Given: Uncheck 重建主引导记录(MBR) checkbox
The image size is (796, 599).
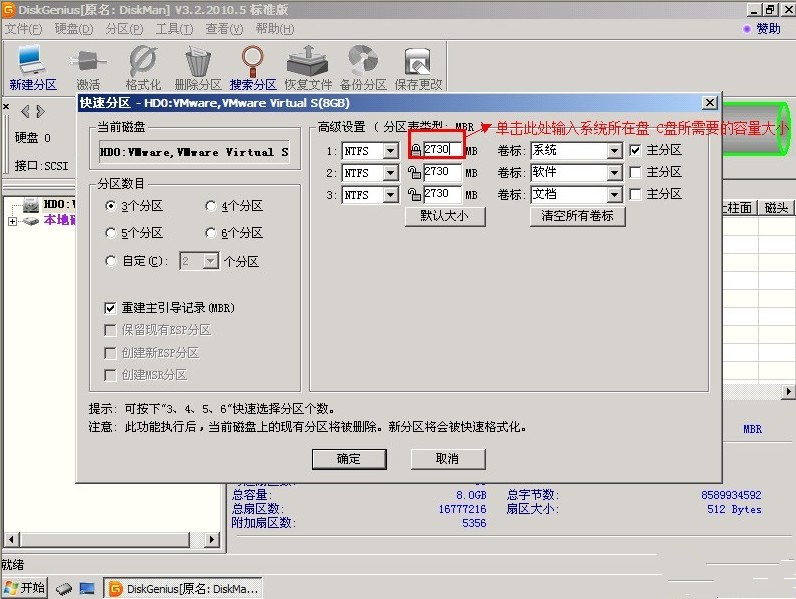Looking at the screenshot, I should [x=111, y=308].
